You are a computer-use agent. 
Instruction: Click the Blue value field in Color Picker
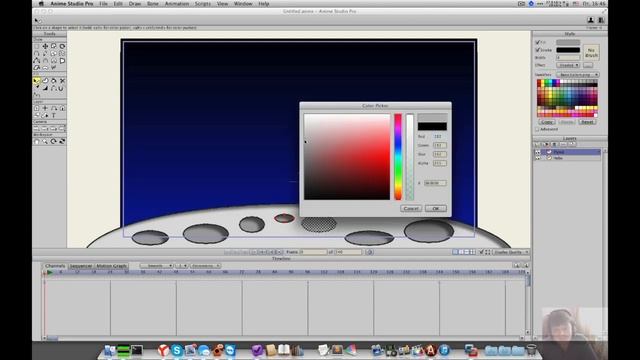point(440,154)
